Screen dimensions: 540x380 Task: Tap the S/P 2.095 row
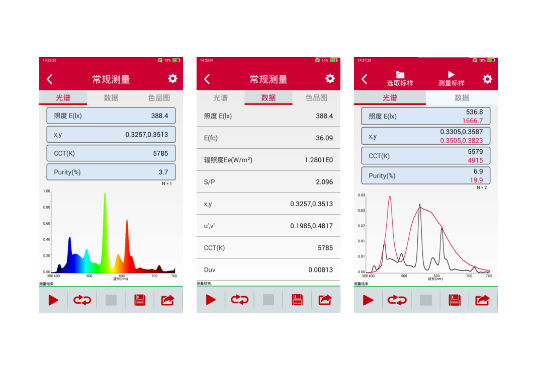point(268,182)
